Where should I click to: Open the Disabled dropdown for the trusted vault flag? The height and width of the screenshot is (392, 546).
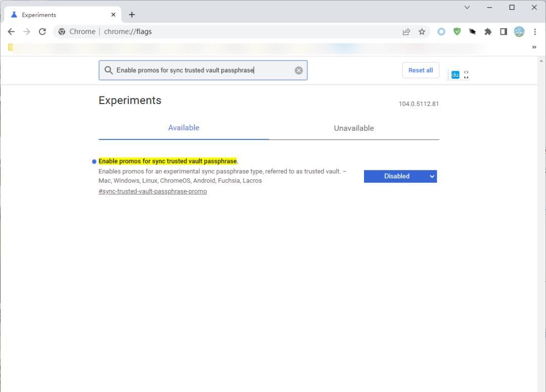coord(400,176)
